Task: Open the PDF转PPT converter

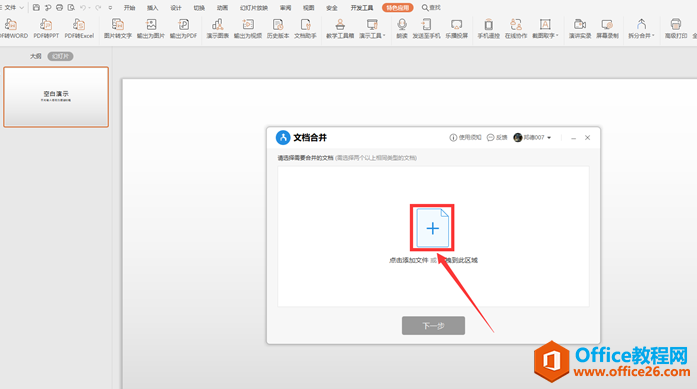Action: click(46, 28)
